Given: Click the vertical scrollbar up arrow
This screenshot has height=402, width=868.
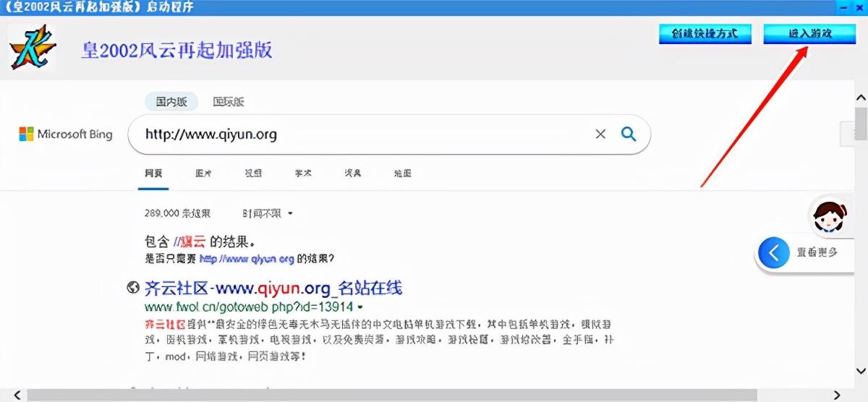Looking at the screenshot, I should click(x=861, y=97).
